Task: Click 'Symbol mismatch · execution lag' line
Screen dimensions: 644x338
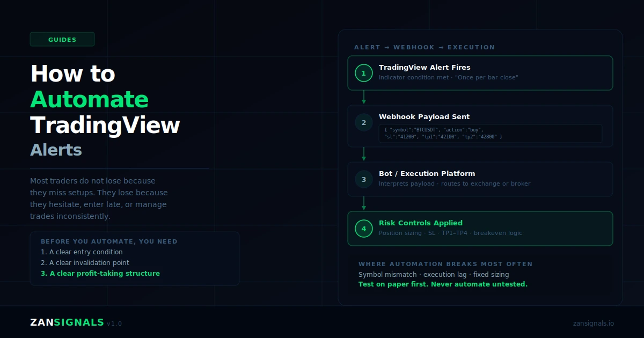Action: (434, 275)
